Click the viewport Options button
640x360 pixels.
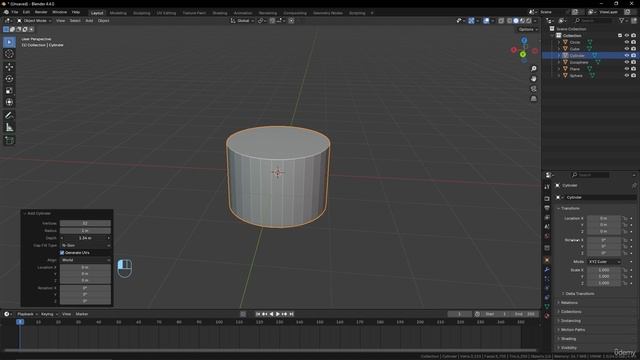tap(528, 29)
